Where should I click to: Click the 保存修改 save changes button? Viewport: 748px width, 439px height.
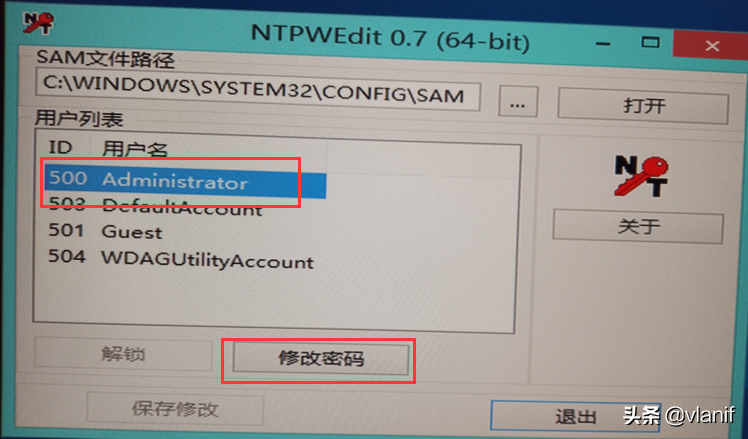click(175, 409)
